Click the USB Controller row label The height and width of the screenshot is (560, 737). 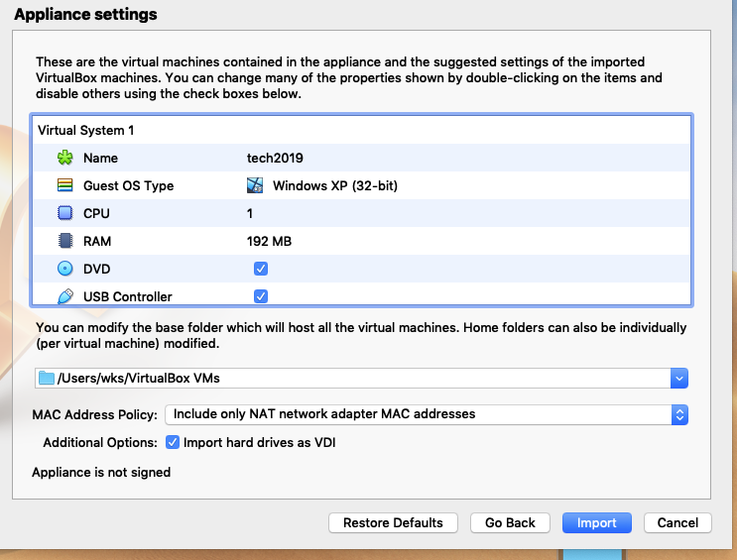click(x=128, y=296)
